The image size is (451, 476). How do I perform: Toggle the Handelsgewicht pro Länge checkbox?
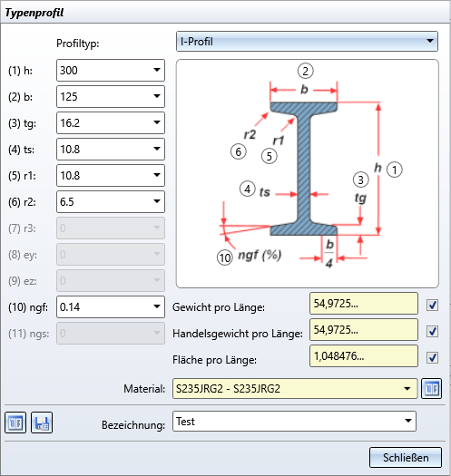point(432,331)
